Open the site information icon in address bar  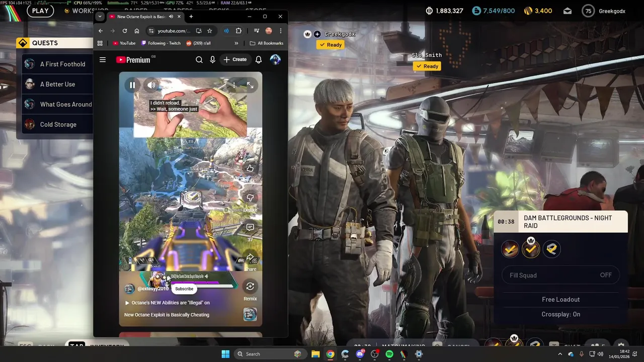point(151,31)
